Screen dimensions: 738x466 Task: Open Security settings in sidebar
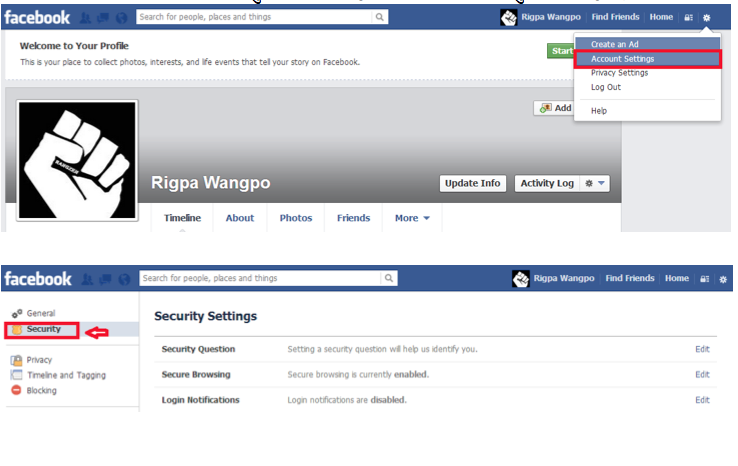[43, 329]
